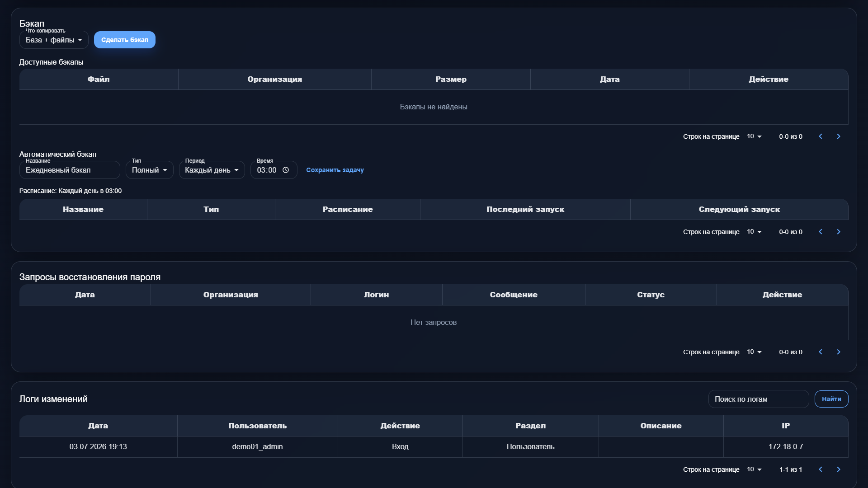The image size is (868, 488).
Task: Go to previous page of password recovery requests
Action: (x=821, y=352)
